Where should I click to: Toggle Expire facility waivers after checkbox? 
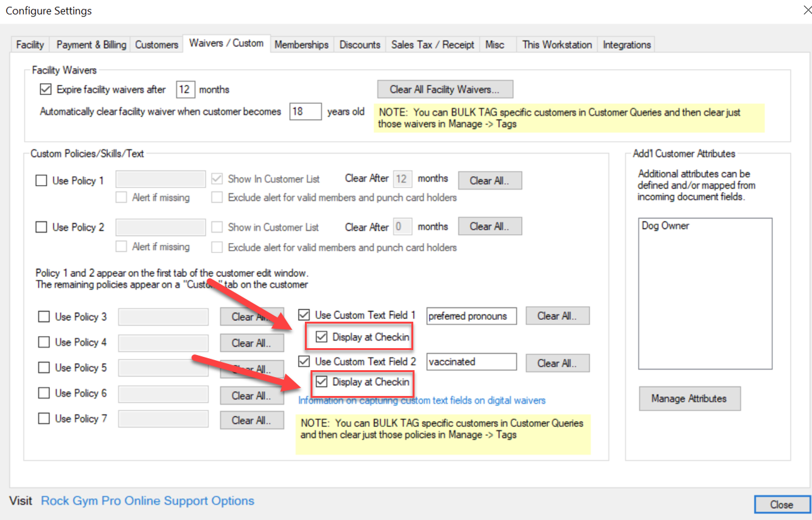[x=45, y=89]
